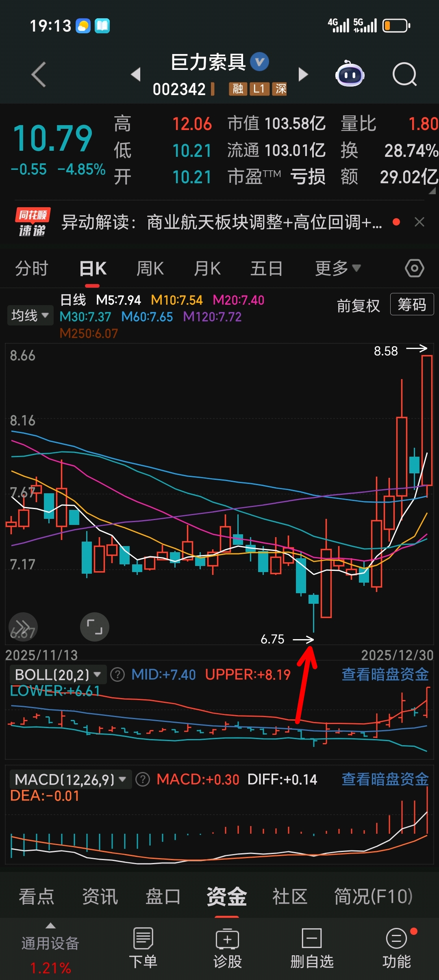Tap the double-chevron chart scroll icon
This screenshot has height=980, width=439.
click(23, 627)
